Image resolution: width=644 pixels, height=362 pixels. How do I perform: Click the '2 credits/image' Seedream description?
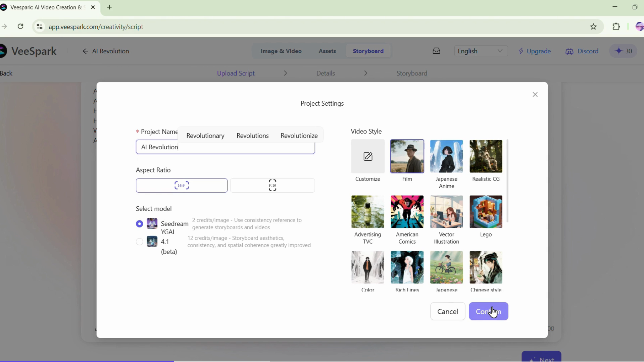247,224
